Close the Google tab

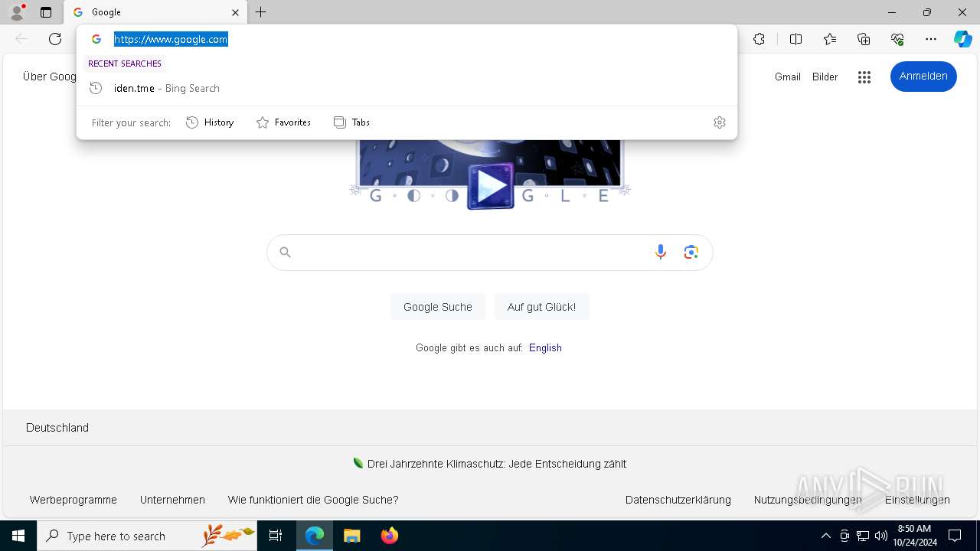pyautogui.click(x=235, y=12)
